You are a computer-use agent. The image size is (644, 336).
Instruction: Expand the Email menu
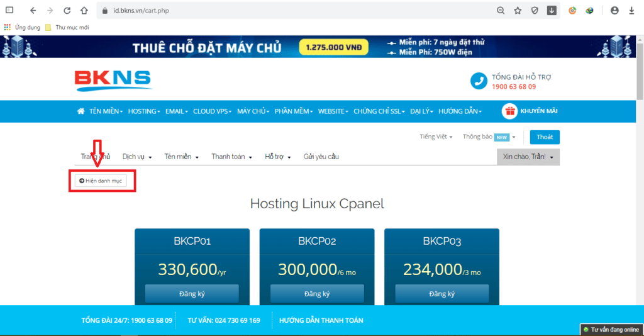177,111
